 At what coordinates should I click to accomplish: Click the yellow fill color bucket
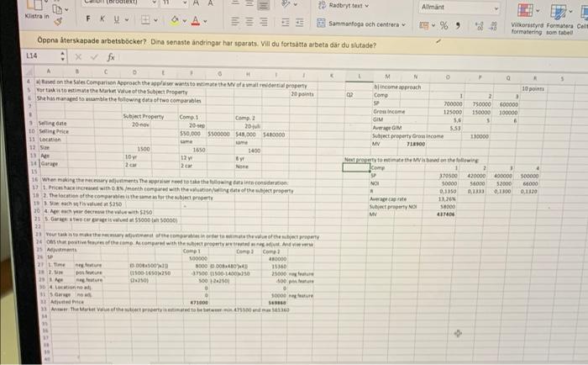pos(175,20)
